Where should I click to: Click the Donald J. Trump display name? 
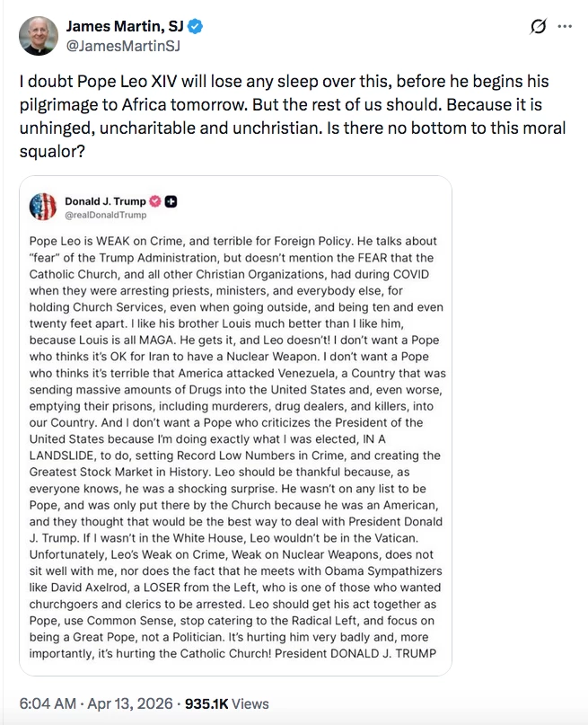pyautogui.click(x=105, y=201)
